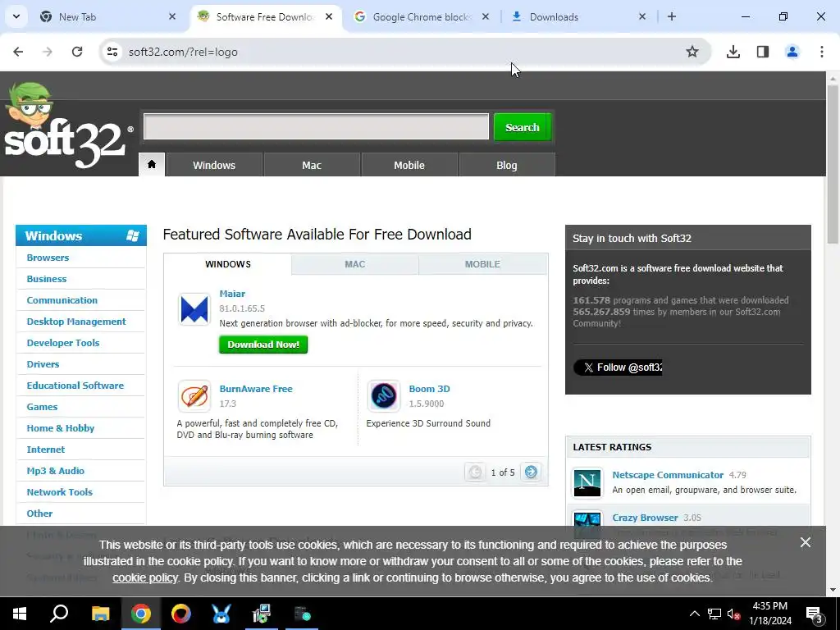Open Developer Tools category

tap(63, 343)
